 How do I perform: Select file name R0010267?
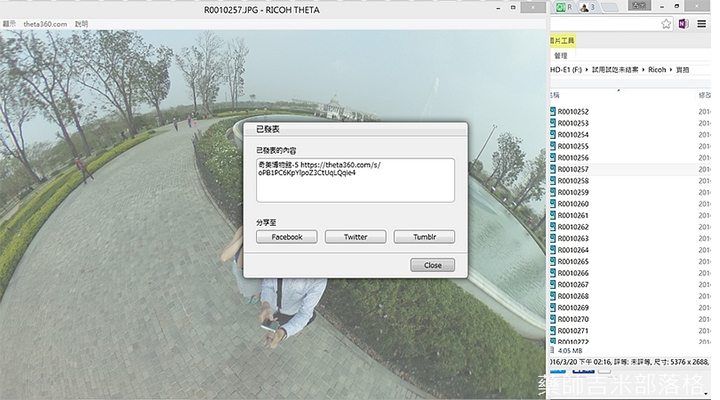pyautogui.click(x=573, y=284)
